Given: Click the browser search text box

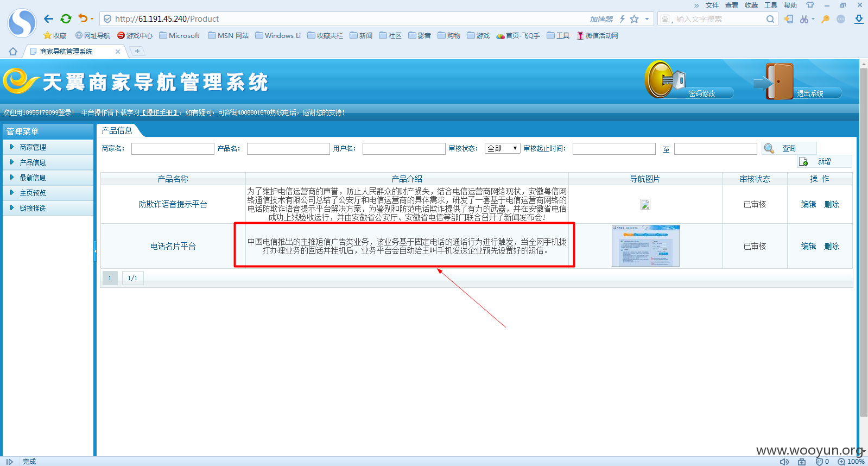Looking at the screenshot, I should [x=718, y=19].
